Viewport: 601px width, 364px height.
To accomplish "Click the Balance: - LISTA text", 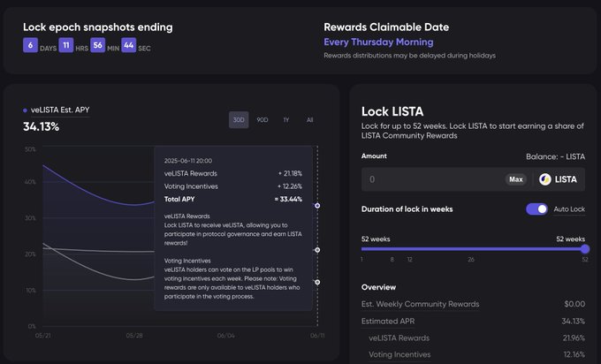I will coord(555,156).
